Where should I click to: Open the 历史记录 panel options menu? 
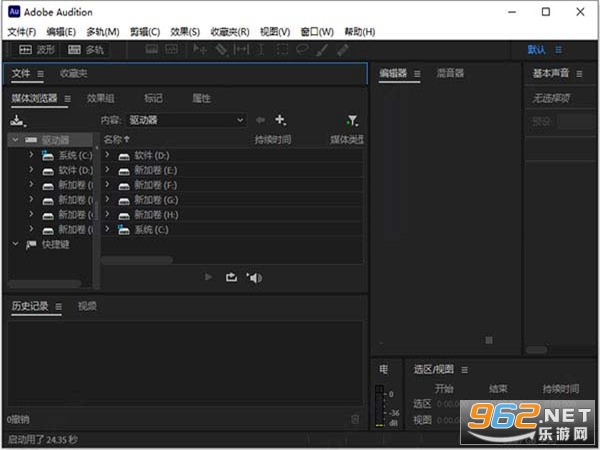(x=59, y=307)
